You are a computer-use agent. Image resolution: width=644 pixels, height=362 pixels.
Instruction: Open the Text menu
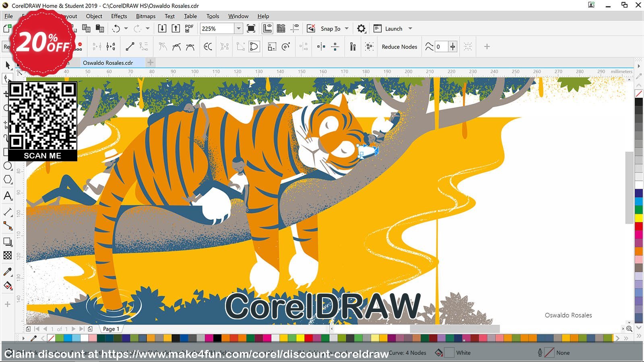pos(169,16)
